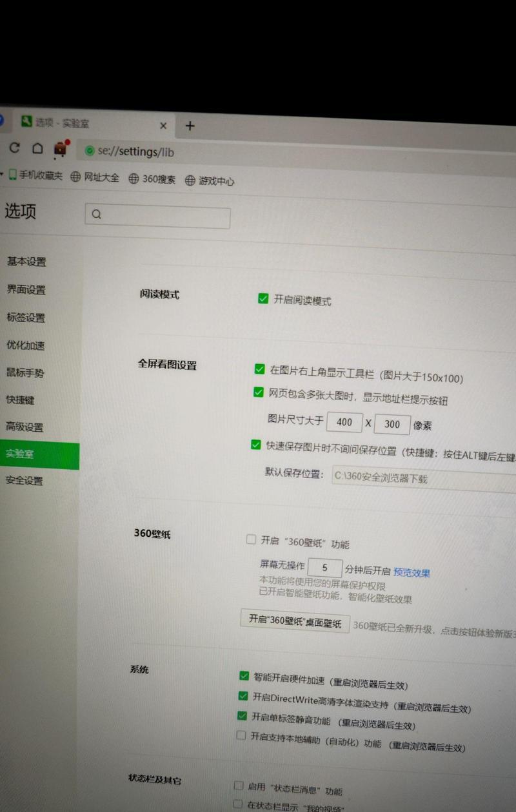Open a new tab with plus button

coord(190,126)
